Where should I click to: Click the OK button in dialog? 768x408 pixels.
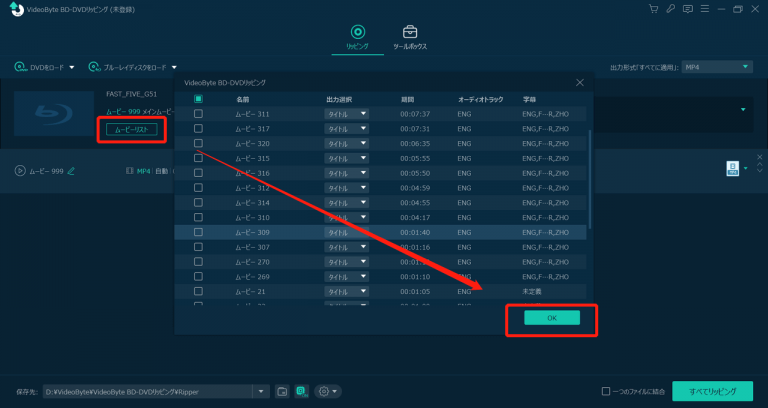[x=551, y=317]
